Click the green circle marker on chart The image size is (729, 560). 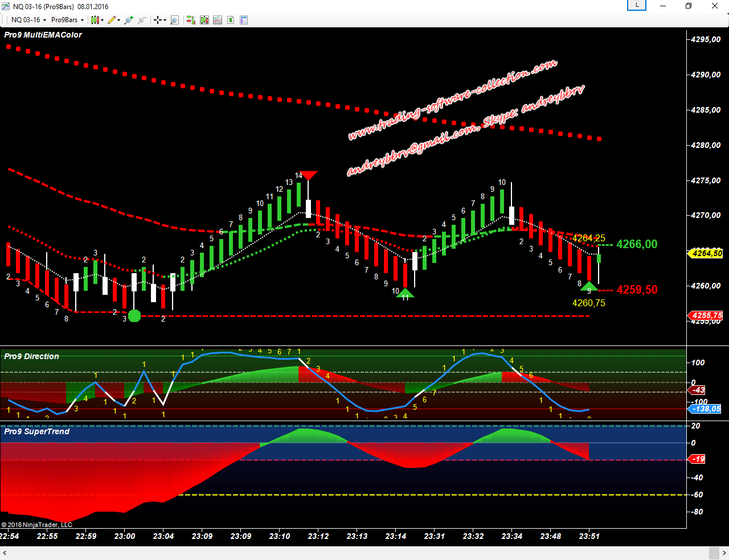pyautogui.click(x=134, y=316)
